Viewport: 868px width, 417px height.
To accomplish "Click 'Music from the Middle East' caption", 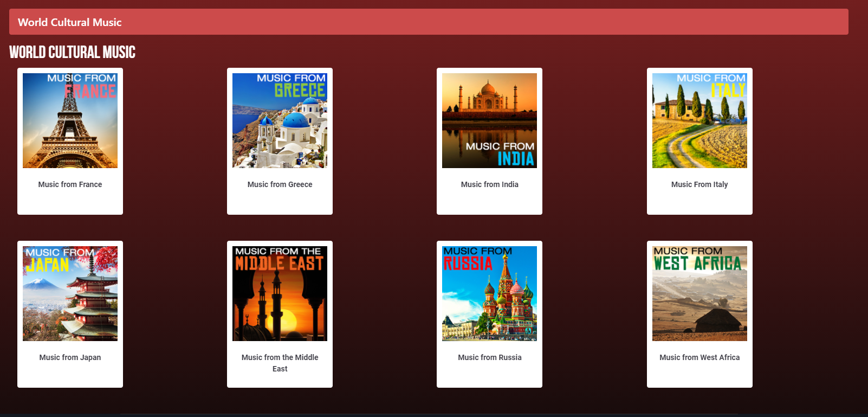I will (x=280, y=363).
